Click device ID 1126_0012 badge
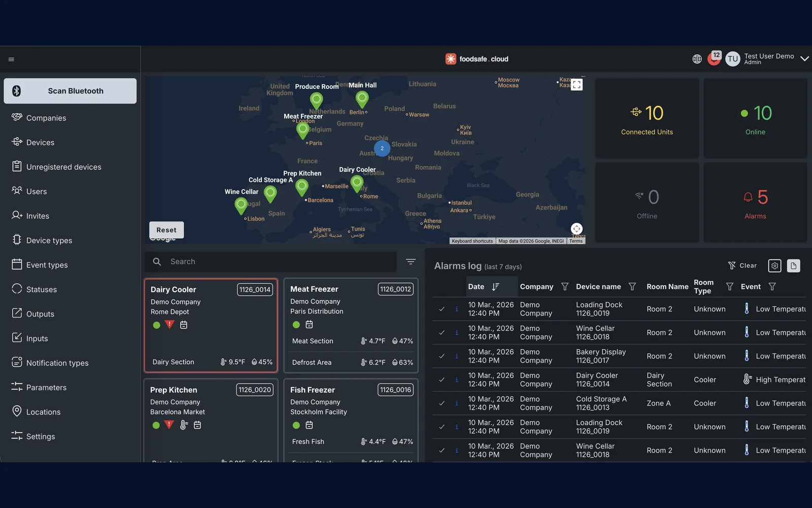812x508 pixels. click(395, 289)
